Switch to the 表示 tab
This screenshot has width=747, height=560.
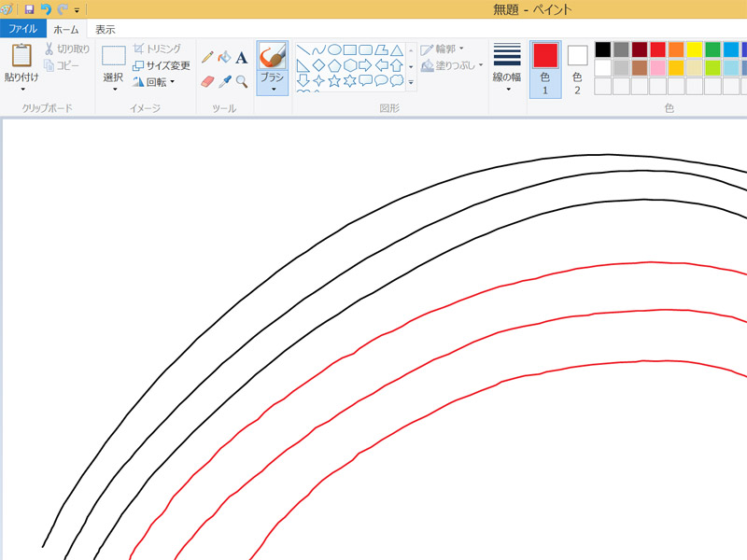click(x=106, y=29)
